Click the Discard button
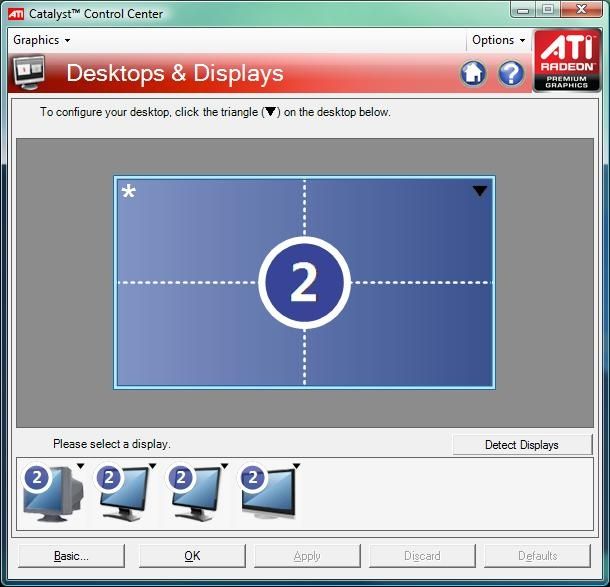 click(x=422, y=556)
